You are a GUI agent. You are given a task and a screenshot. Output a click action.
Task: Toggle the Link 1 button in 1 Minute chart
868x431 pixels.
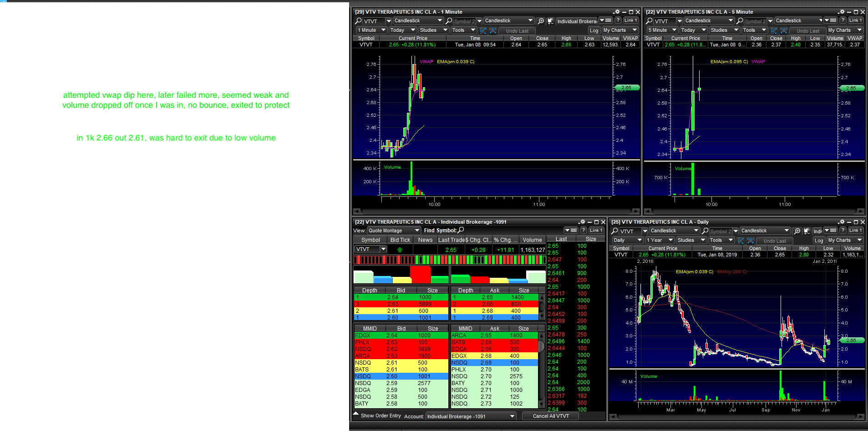point(631,20)
